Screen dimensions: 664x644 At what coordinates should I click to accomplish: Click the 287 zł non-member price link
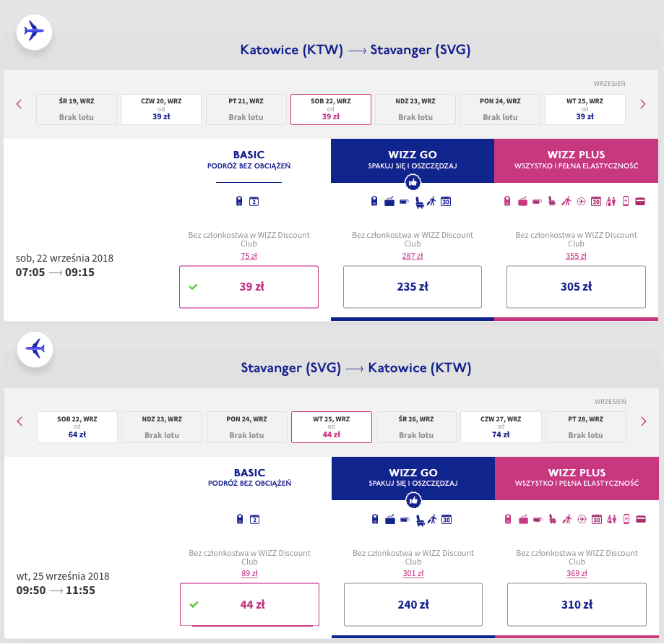click(x=413, y=256)
